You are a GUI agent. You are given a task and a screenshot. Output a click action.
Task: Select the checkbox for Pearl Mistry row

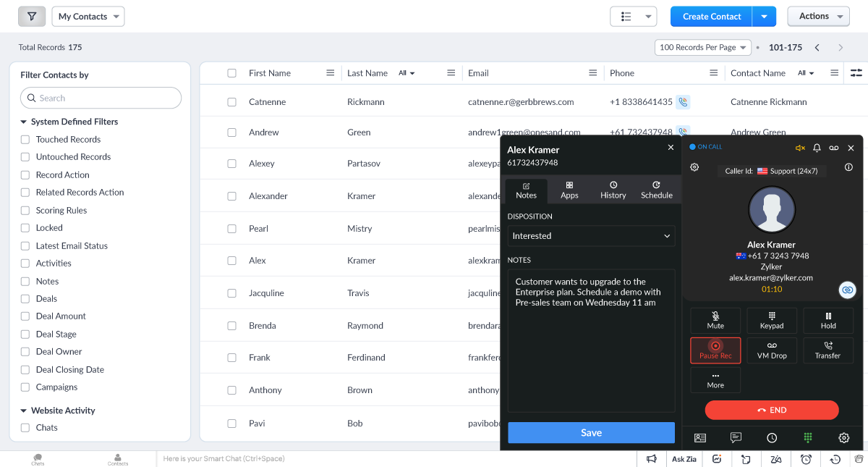[231, 229]
